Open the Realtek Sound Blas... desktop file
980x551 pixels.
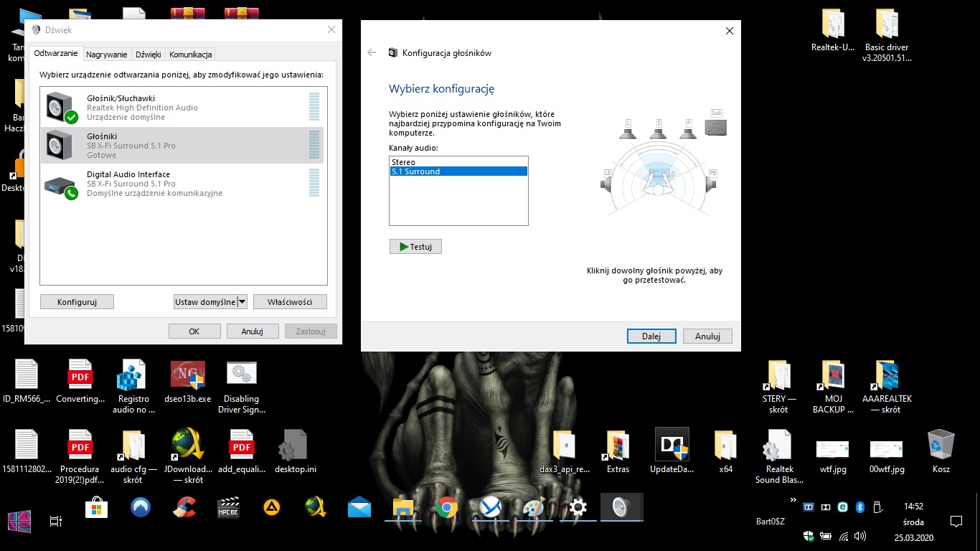pyautogui.click(x=779, y=456)
